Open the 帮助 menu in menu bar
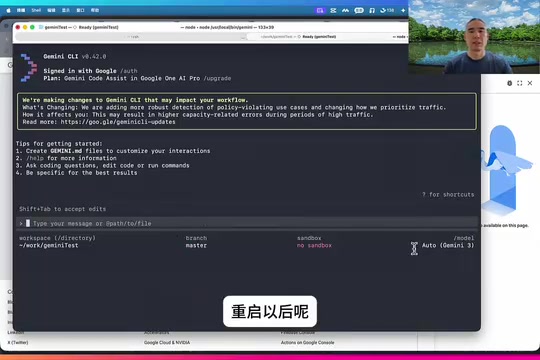The width and height of the screenshot is (540, 360). coord(95,10)
